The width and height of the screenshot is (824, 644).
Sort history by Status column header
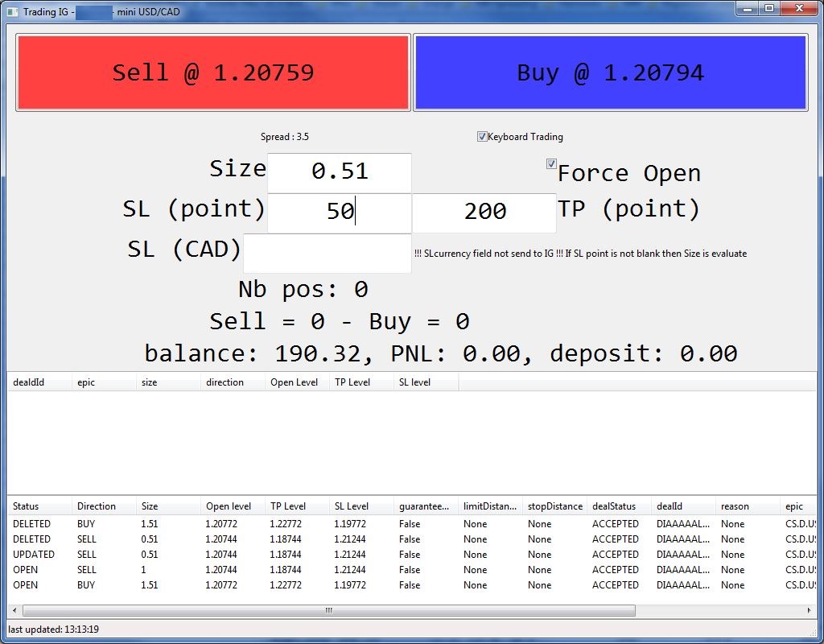click(39, 506)
